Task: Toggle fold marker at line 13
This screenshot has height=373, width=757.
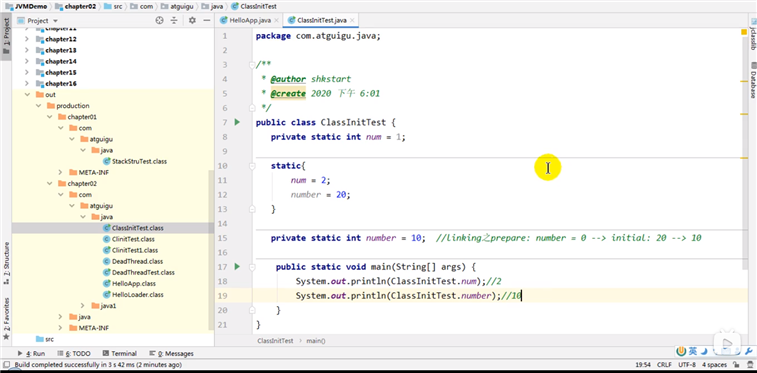Action: click(x=251, y=209)
